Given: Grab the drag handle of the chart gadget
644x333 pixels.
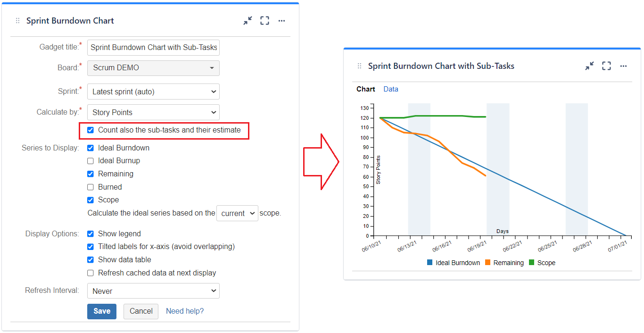Looking at the screenshot, I should (359, 66).
